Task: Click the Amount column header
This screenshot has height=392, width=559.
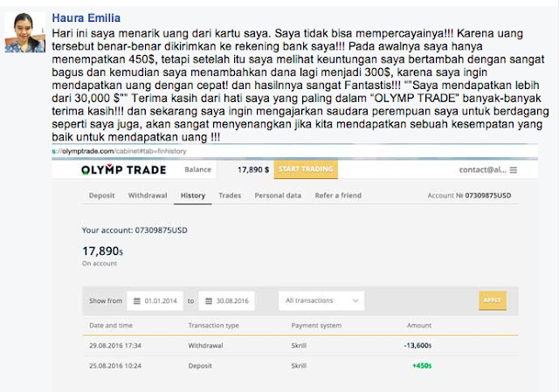Action: click(419, 326)
